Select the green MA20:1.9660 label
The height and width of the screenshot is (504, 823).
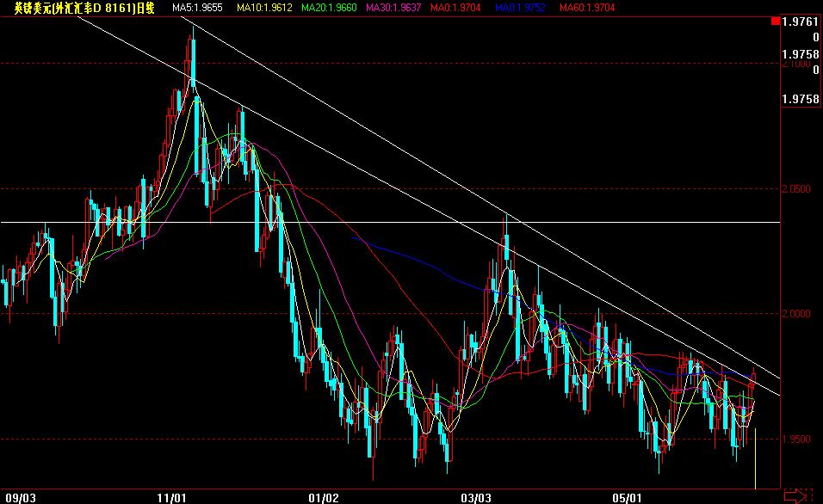click(329, 8)
